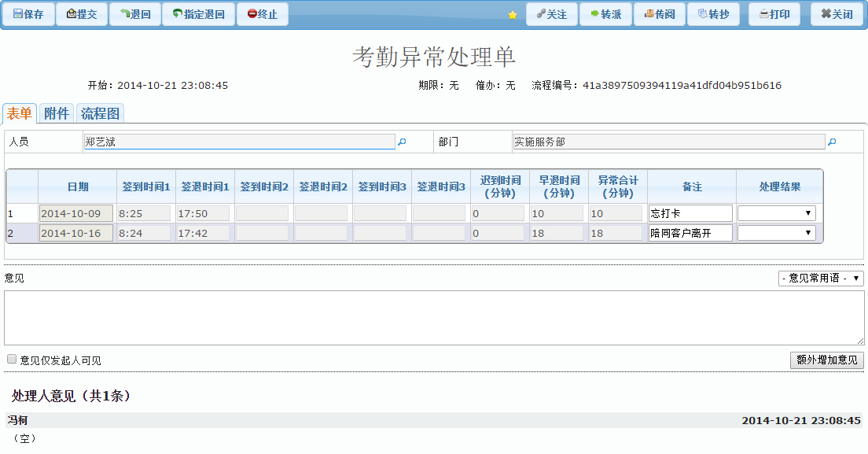The height and width of the screenshot is (454, 868).
Task: Click the 退回 return button
Action: [135, 14]
